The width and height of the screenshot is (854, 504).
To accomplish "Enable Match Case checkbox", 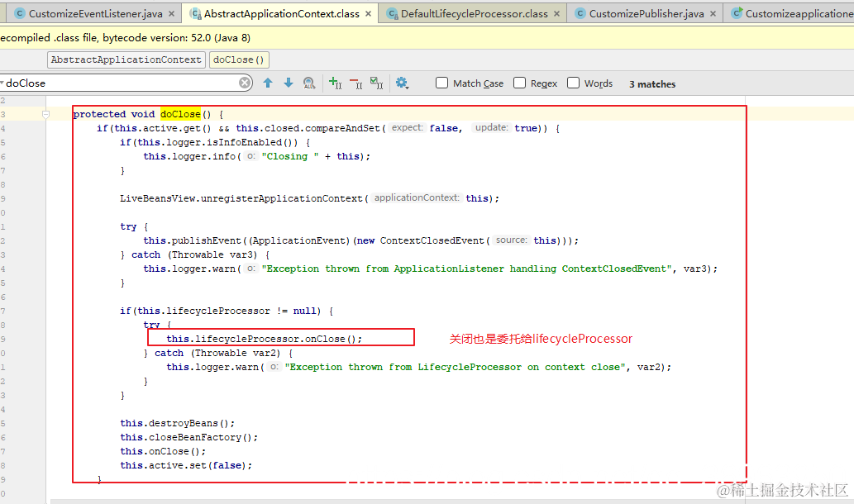I will tap(441, 83).
